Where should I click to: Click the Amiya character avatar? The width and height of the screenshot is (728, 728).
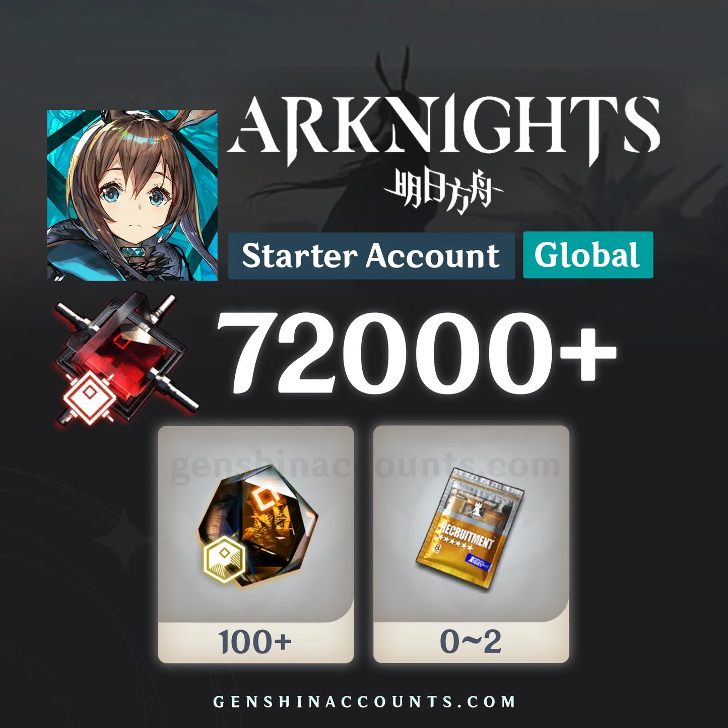pos(133,195)
